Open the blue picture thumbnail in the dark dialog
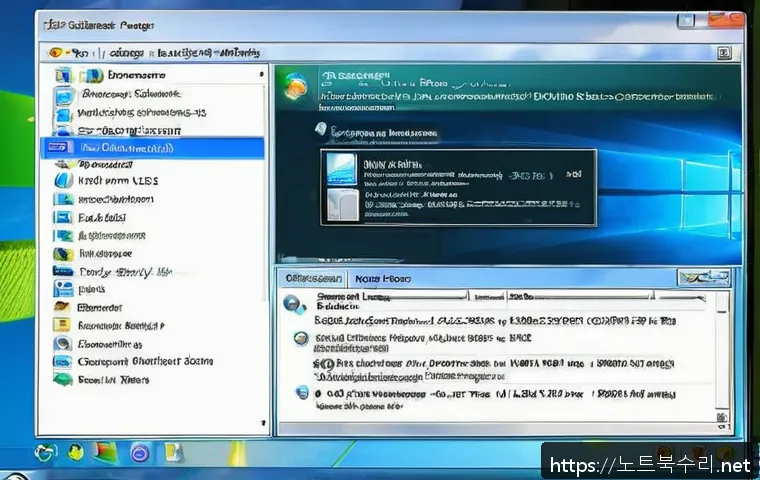 point(342,169)
